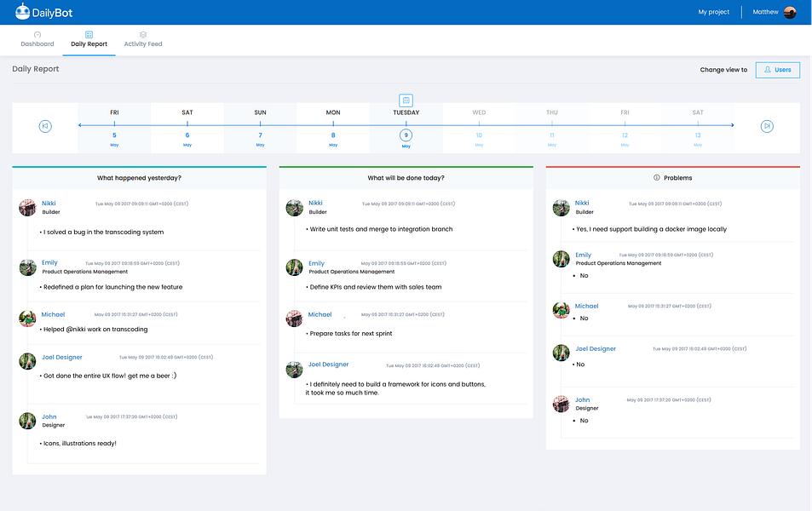This screenshot has width=812, height=511.
Task: Select the circled day 9 Tuesday marker
Action: coord(406,135)
